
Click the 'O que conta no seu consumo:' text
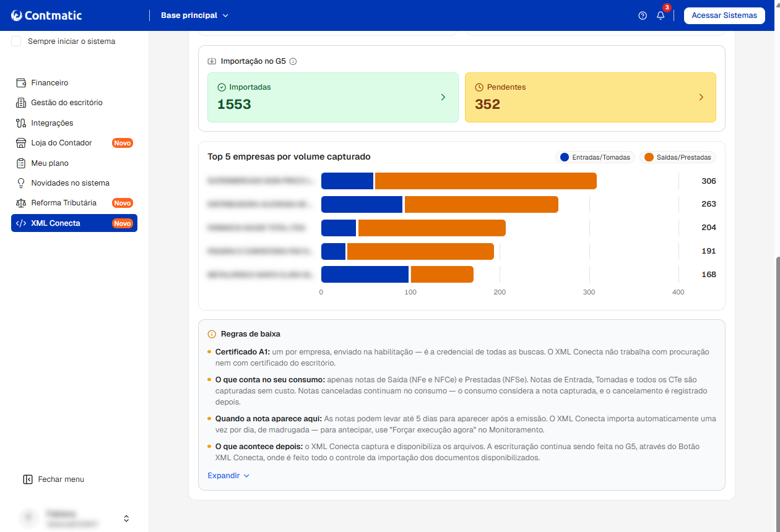click(270, 380)
